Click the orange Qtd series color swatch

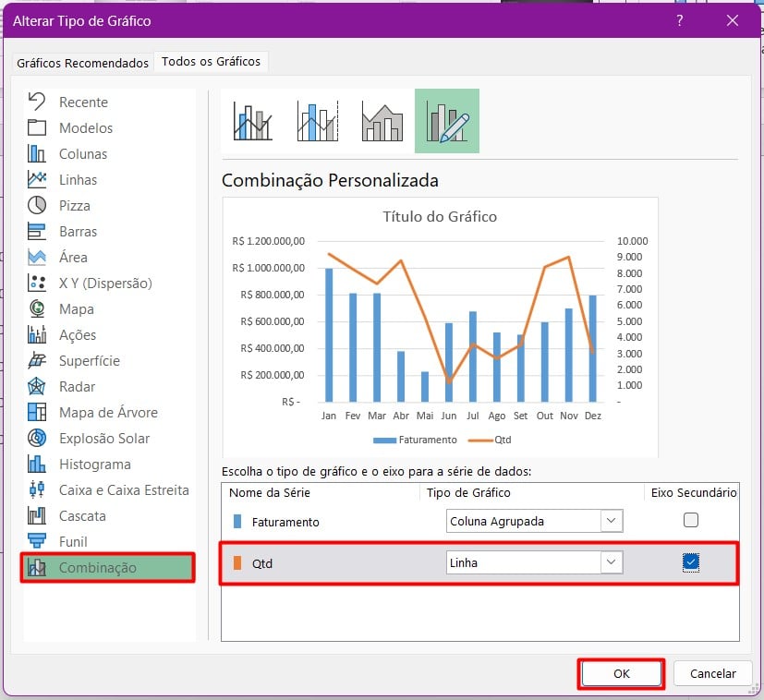coord(237,562)
